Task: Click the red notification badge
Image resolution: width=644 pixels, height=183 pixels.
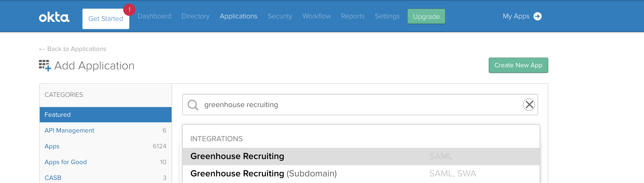Action: point(129,10)
